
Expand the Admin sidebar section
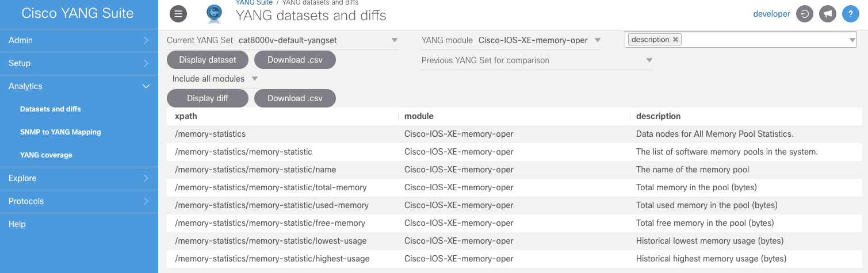coord(79,40)
